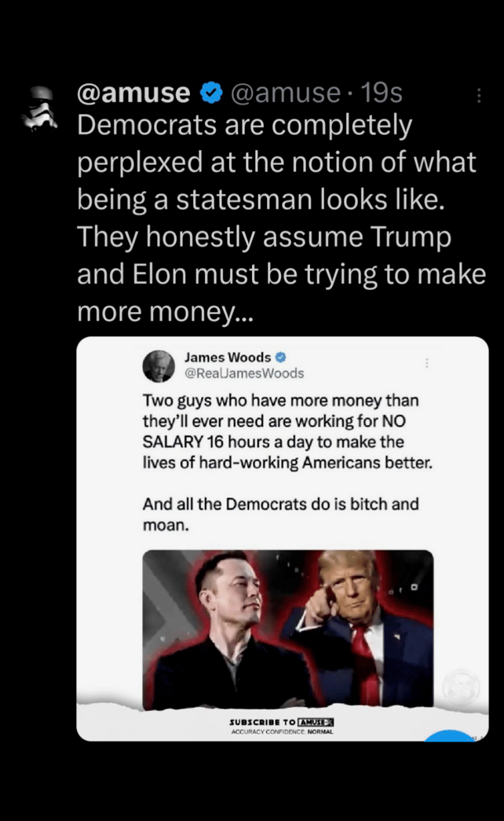Open the three-dot menu on amuse's post
This screenshot has height=821, width=504.
tap(478, 95)
